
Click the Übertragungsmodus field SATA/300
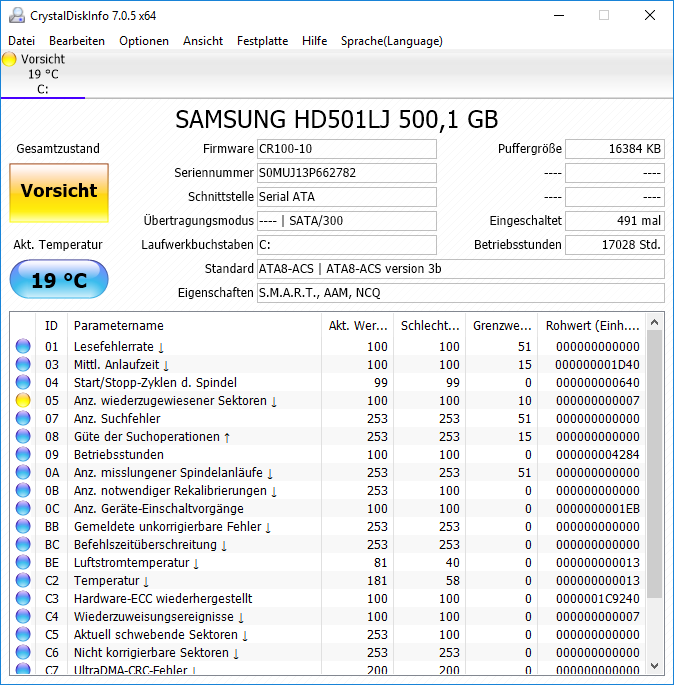click(347, 221)
